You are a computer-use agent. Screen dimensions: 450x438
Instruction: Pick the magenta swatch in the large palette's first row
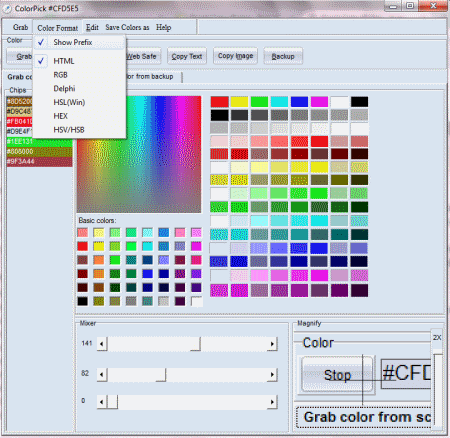pos(319,102)
